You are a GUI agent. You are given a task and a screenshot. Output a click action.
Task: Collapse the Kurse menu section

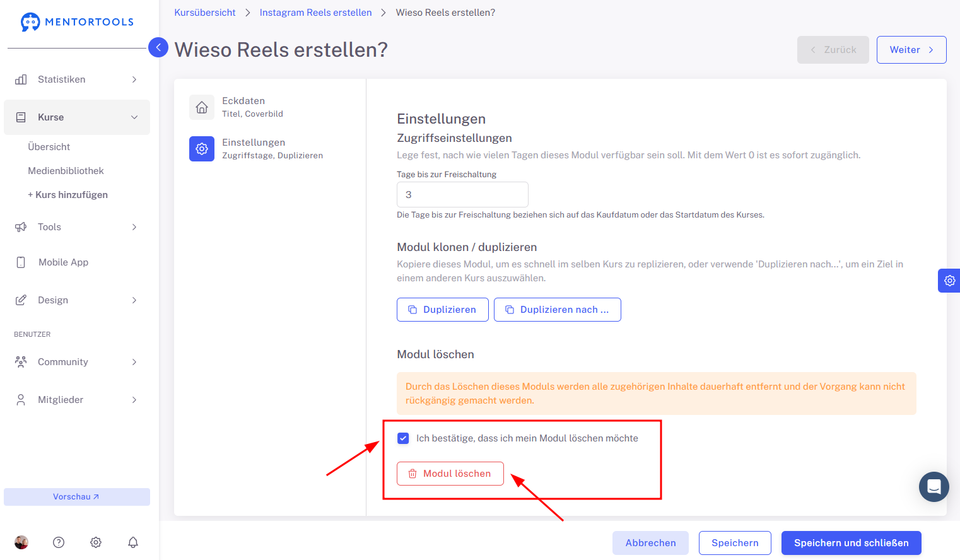coord(77,117)
